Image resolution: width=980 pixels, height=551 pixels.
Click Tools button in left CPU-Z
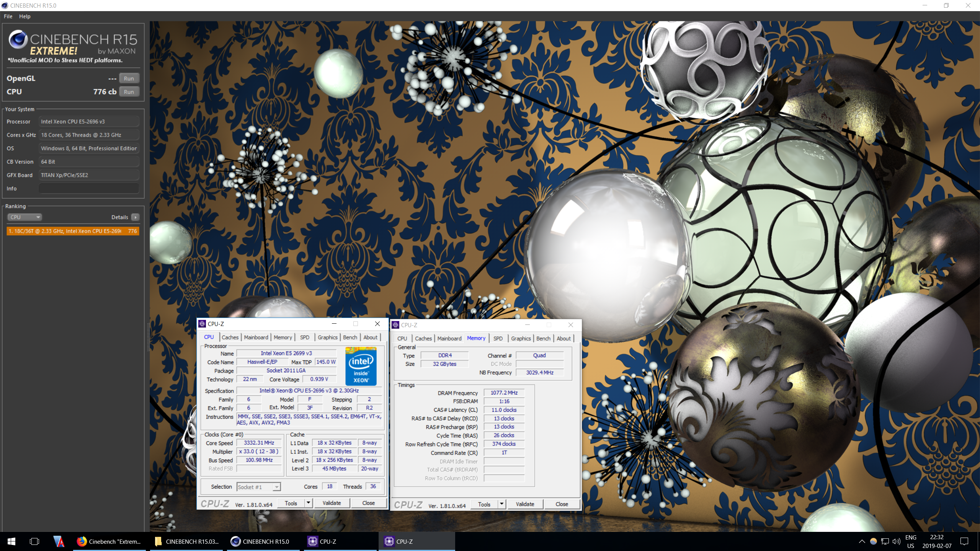pos(291,503)
